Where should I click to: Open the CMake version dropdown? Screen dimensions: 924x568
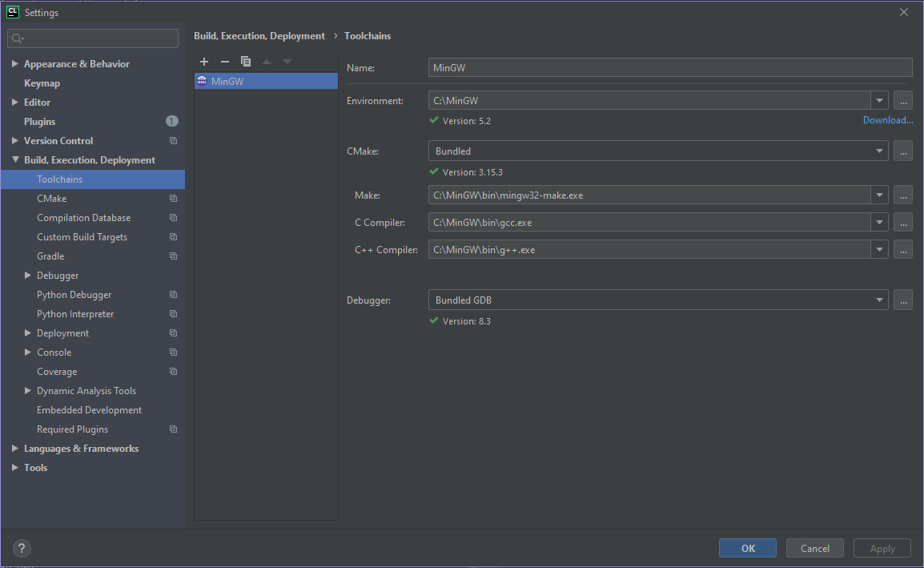[x=879, y=151]
